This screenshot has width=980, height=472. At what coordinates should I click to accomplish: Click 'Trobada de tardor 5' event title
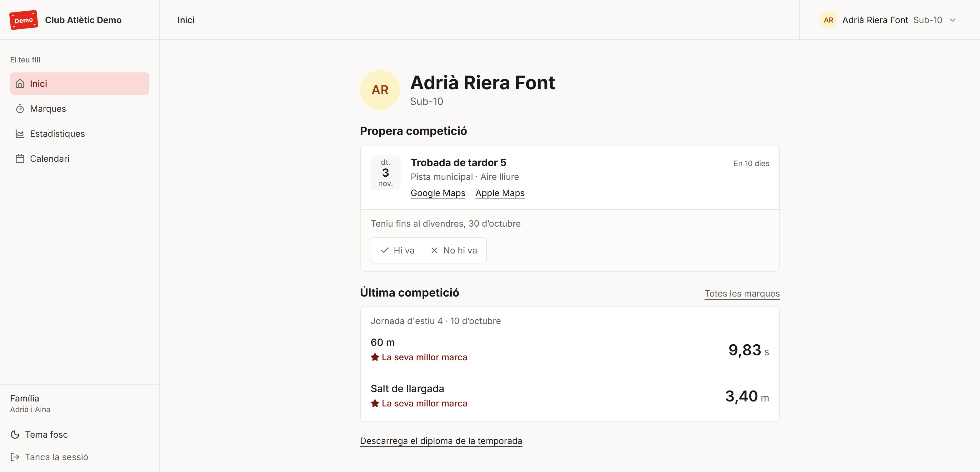point(458,163)
